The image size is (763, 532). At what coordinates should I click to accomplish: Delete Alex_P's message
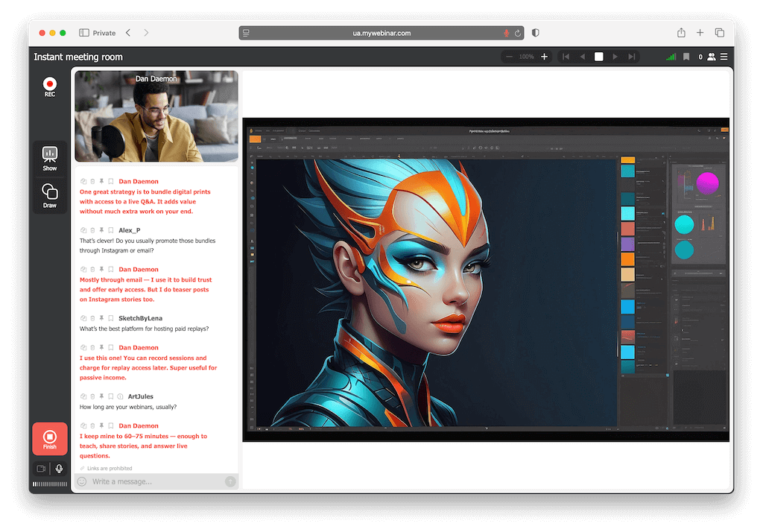pyautogui.click(x=92, y=230)
